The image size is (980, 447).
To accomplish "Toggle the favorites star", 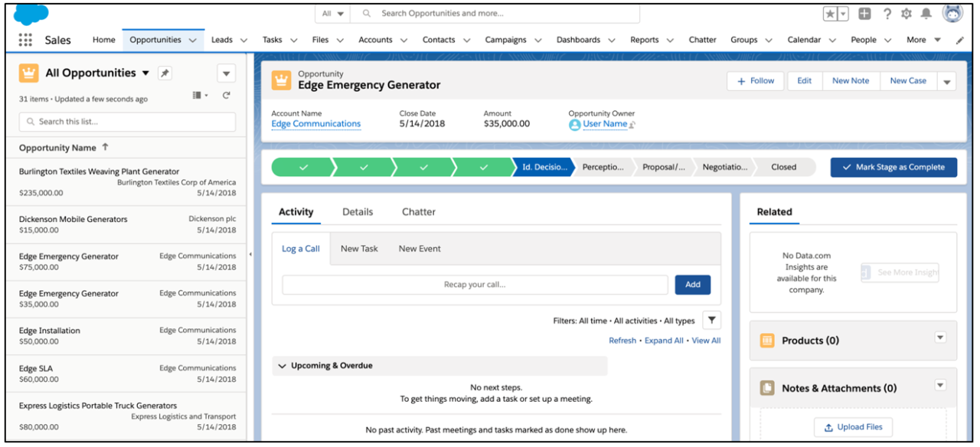I will [x=831, y=12].
